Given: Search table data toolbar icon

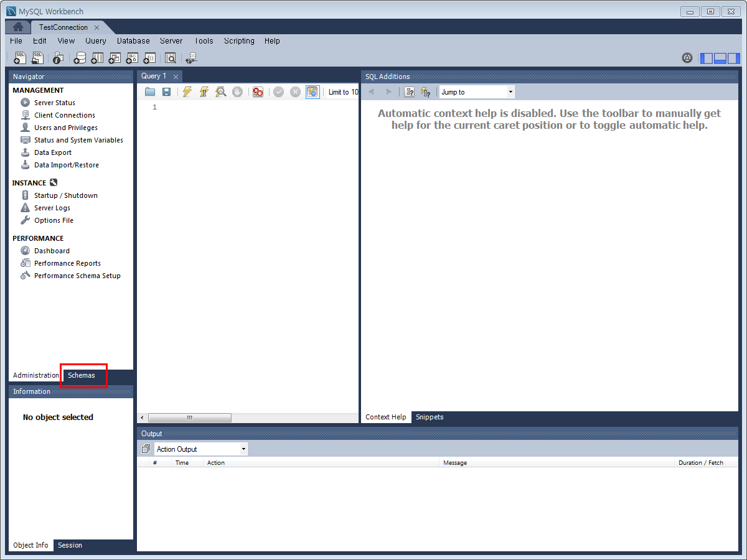Looking at the screenshot, I should click(x=171, y=58).
